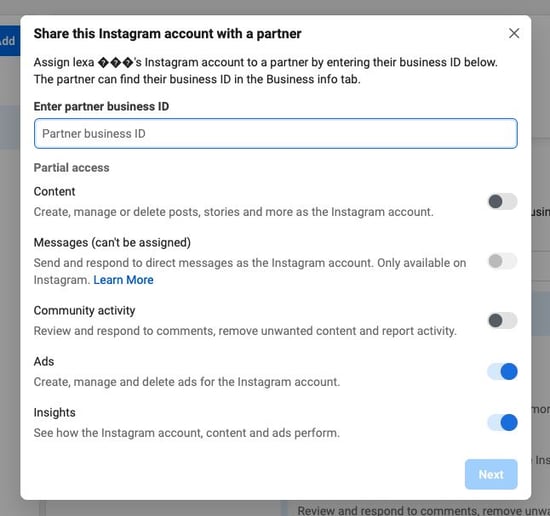
Task: Click the 'Content' permission label
Action: tap(54, 192)
